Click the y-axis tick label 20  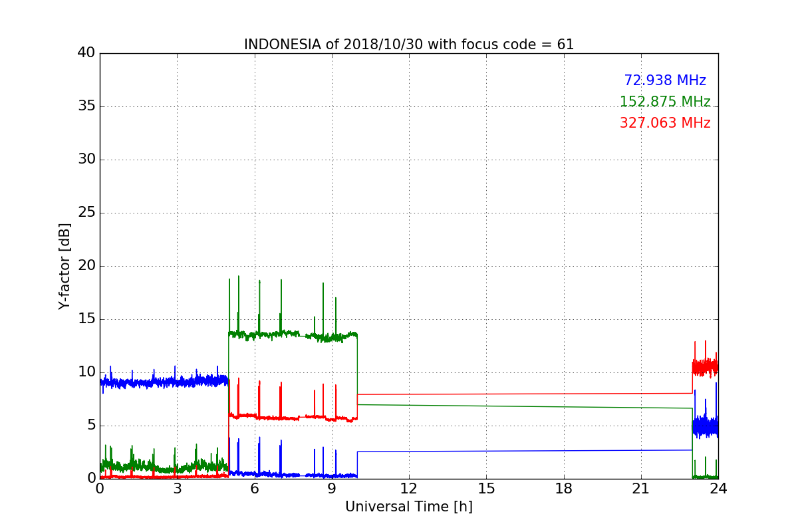pyautogui.click(x=86, y=266)
